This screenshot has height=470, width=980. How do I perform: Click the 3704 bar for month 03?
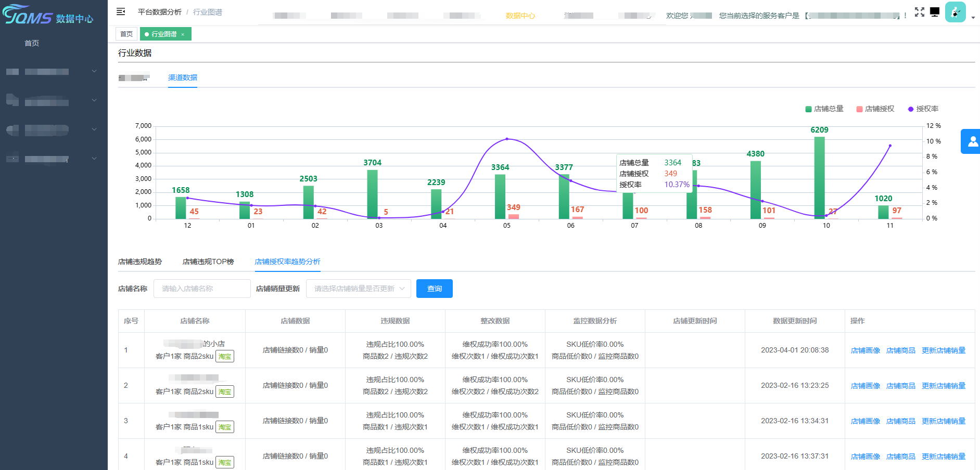(x=372, y=194)
